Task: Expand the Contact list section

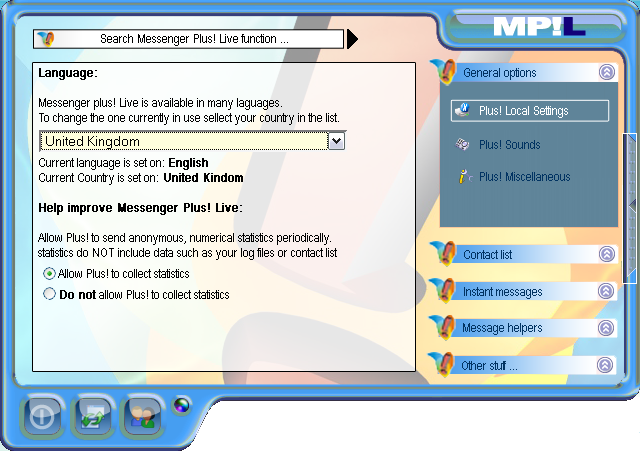Action: coord(606,255)
